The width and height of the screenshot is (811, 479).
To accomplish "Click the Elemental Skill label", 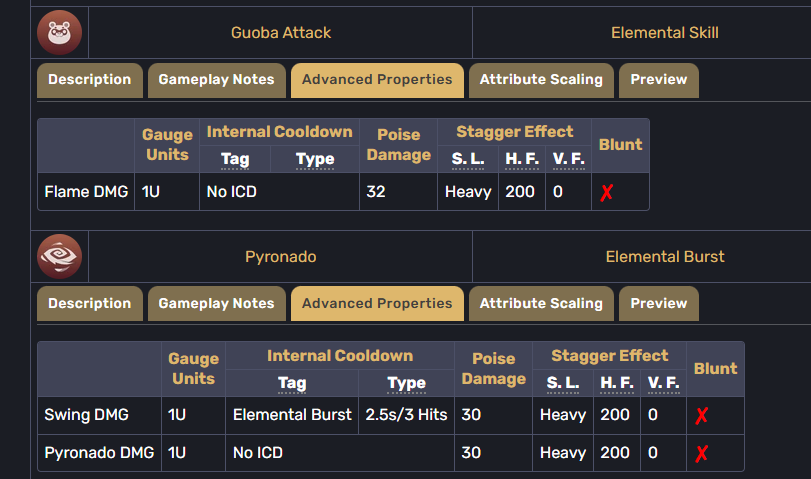I will tap(664, 33).
